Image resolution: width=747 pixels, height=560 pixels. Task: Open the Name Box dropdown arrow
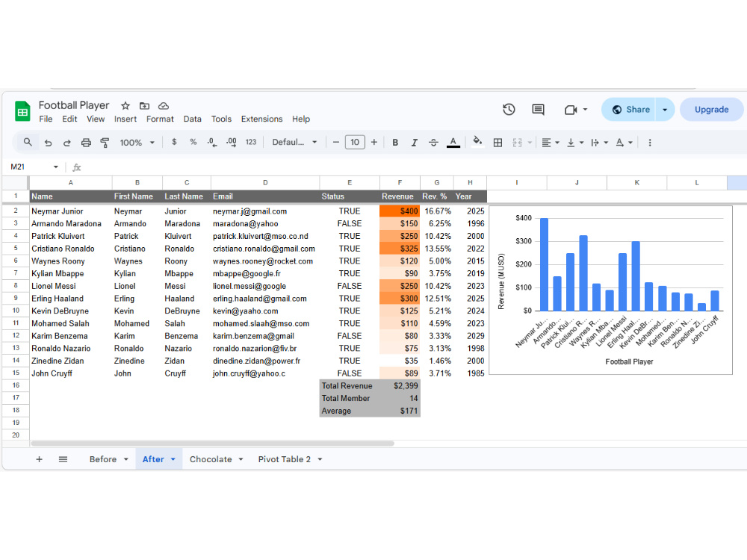[x=56, y=167]
